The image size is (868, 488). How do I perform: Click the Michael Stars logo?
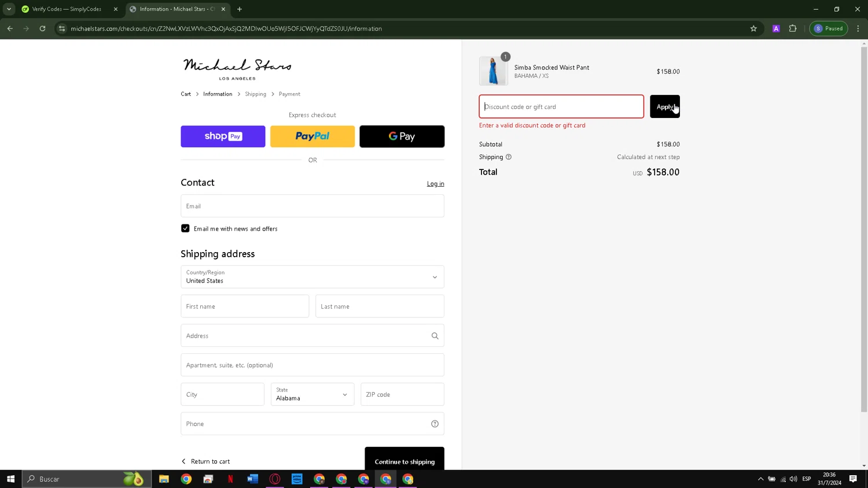[x=237, y=69]
